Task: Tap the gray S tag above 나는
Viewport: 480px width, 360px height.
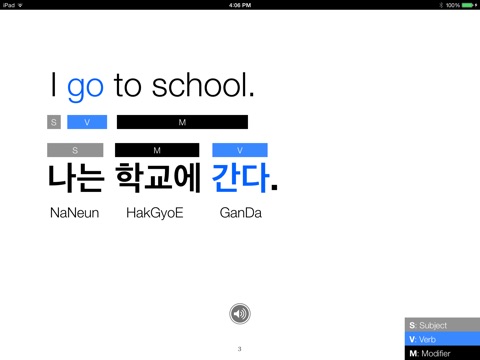Action: click(75, 150)
